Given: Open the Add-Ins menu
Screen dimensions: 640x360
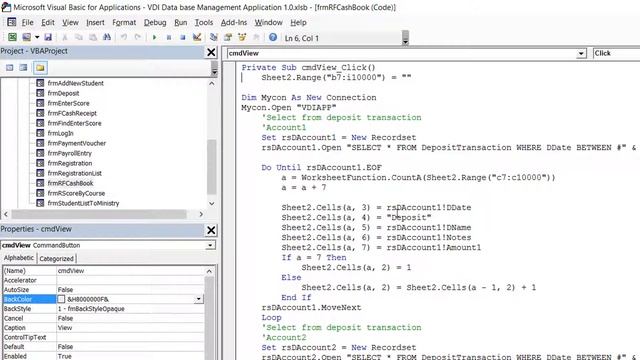Looking at the screenshot, I should click(234, 22).
